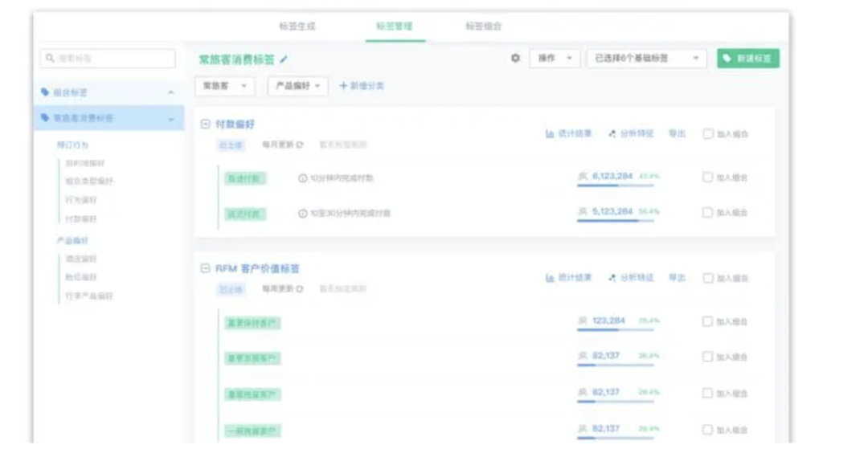Tick 加入组合 for the 10分钟内完成付款 tag
Viewport: 868px width, 449px height.
(707, 178)
